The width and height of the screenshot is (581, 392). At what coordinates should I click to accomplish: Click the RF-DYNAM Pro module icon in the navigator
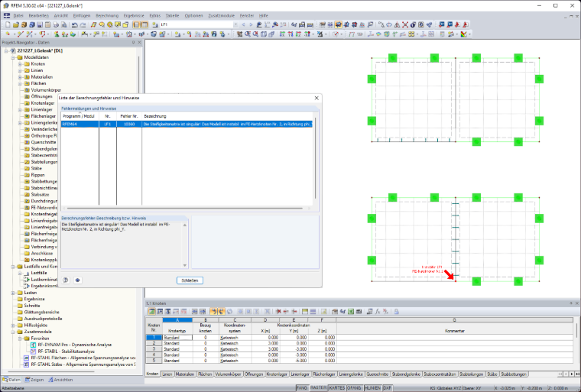34,345
